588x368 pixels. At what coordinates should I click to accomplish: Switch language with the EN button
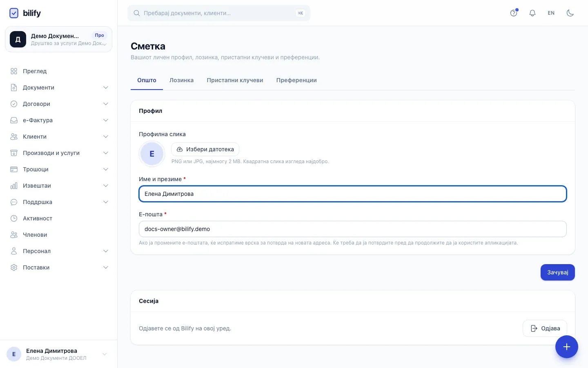[551, 13]
